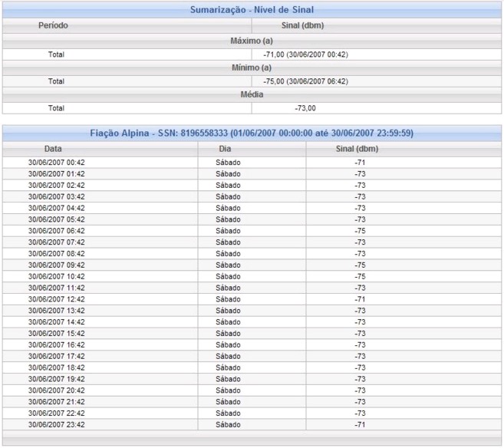The width and height of the screenshot is (504, 448).
Task: Sort by the Dia column header
Action: [224, 149]
